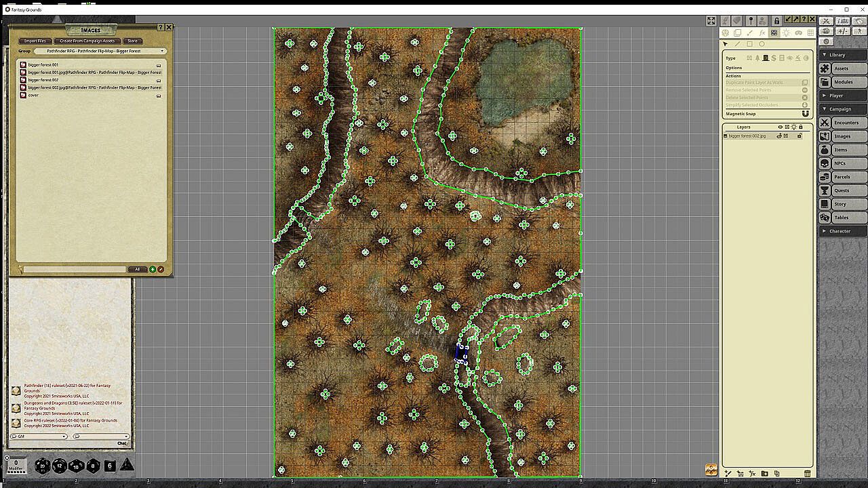
Task: Open the mask visibility mode
Action: click(798, 33)
